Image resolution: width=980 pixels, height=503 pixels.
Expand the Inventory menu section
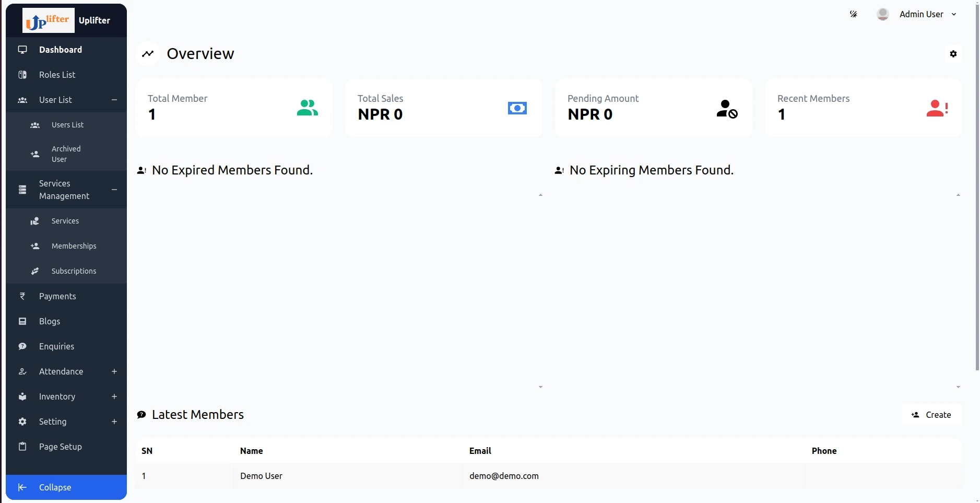[114, 396]
